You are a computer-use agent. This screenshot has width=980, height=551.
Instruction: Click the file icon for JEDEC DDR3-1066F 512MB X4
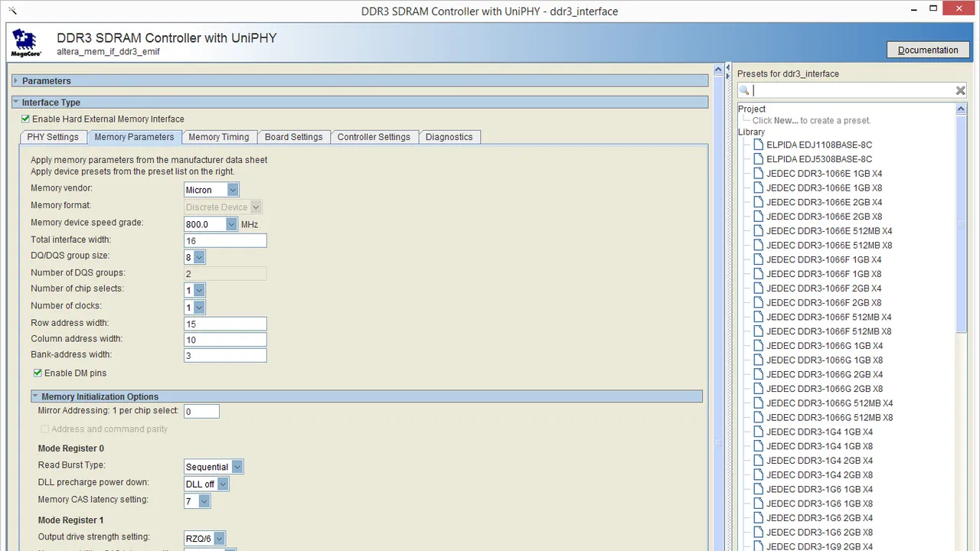click(758, 317)
